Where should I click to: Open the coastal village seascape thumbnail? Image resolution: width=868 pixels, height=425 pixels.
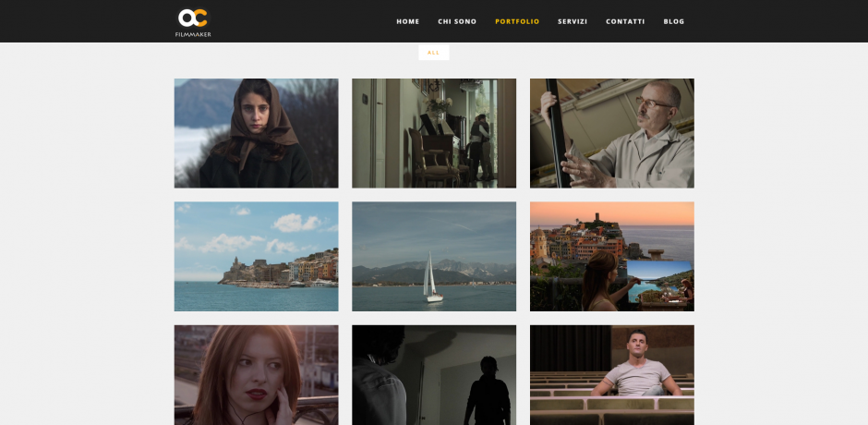click(x=256, y=256)
